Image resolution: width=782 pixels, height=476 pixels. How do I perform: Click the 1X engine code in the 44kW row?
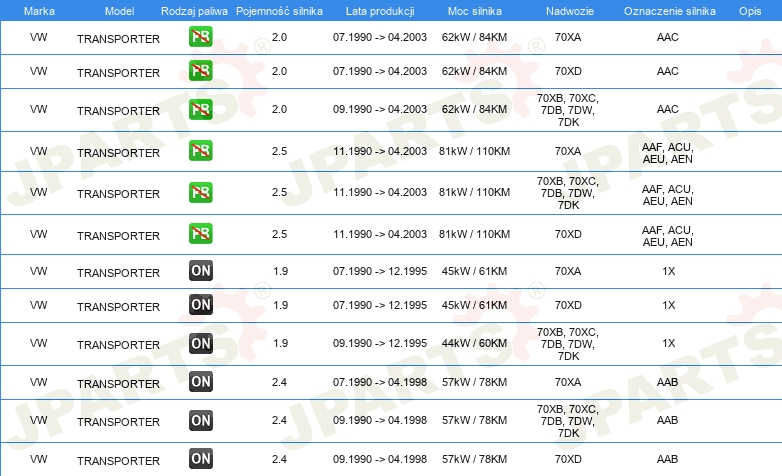pos(669,343)
